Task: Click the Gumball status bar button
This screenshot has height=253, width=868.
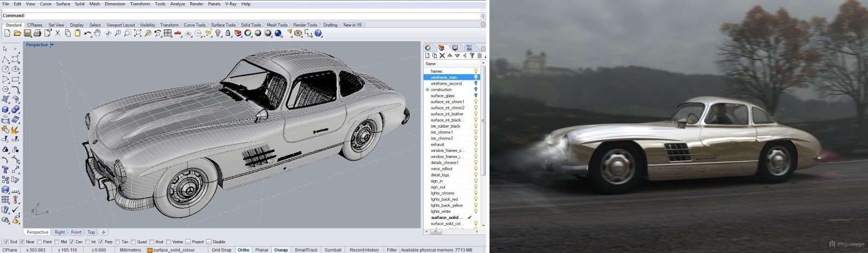Action: click(x=333, y=250)
